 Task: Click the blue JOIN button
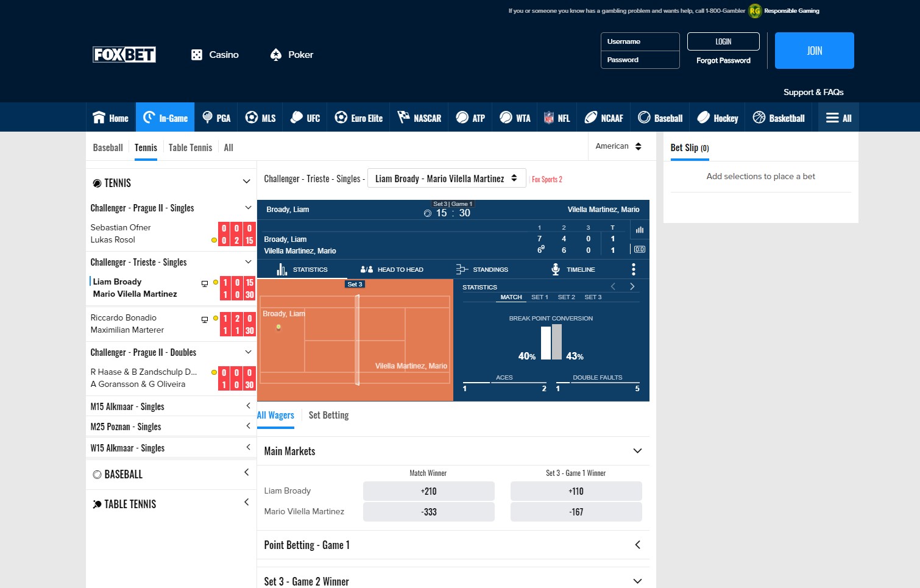815,51
